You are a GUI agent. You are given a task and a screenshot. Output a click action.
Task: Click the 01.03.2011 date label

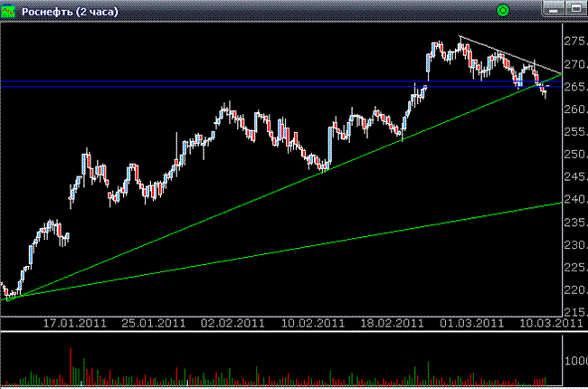click(x=471, y=323)
